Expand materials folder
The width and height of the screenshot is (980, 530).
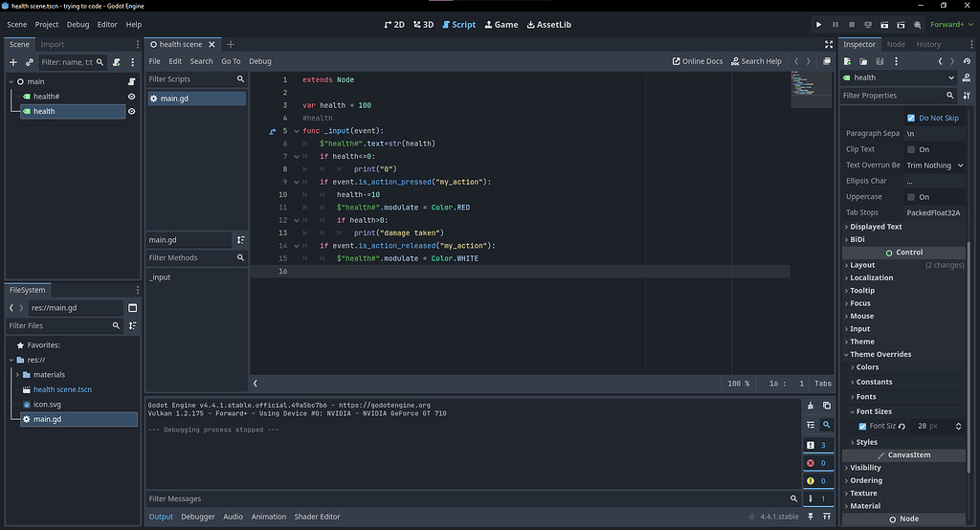(17, 375)
